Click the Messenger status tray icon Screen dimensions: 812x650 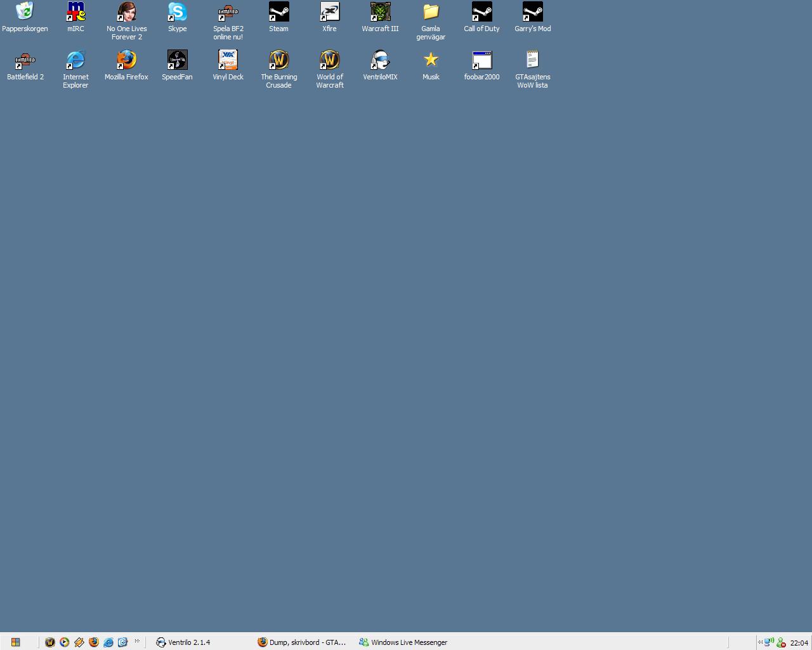[781, 642]
